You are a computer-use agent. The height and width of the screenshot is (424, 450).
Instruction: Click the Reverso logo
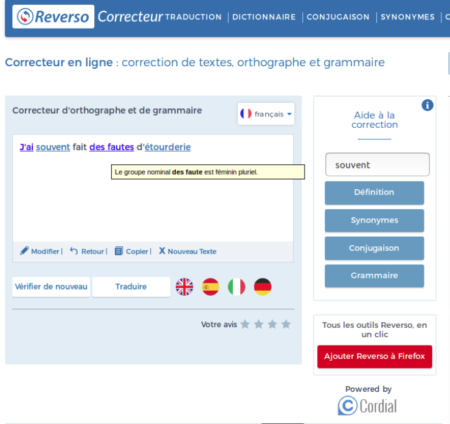coord(53,17)
